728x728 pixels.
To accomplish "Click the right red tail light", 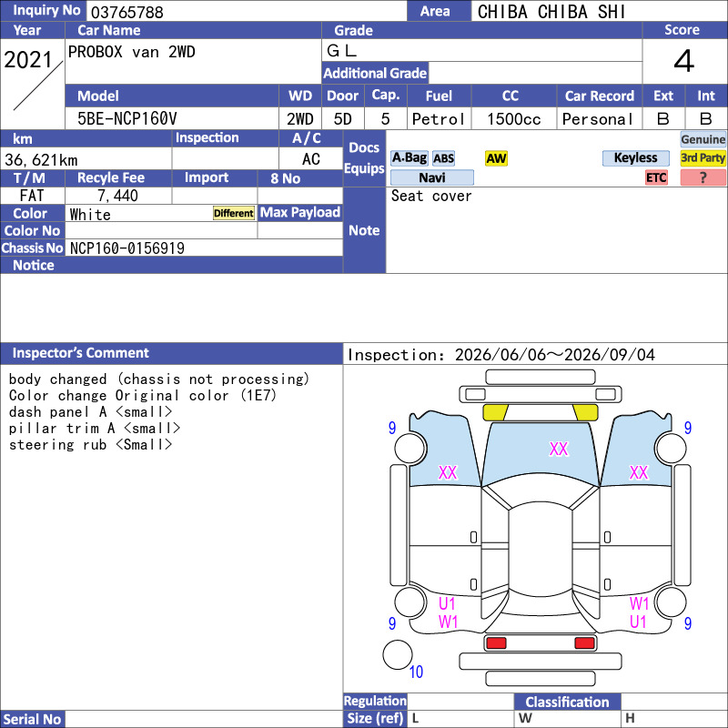I will tap(584, 643).
